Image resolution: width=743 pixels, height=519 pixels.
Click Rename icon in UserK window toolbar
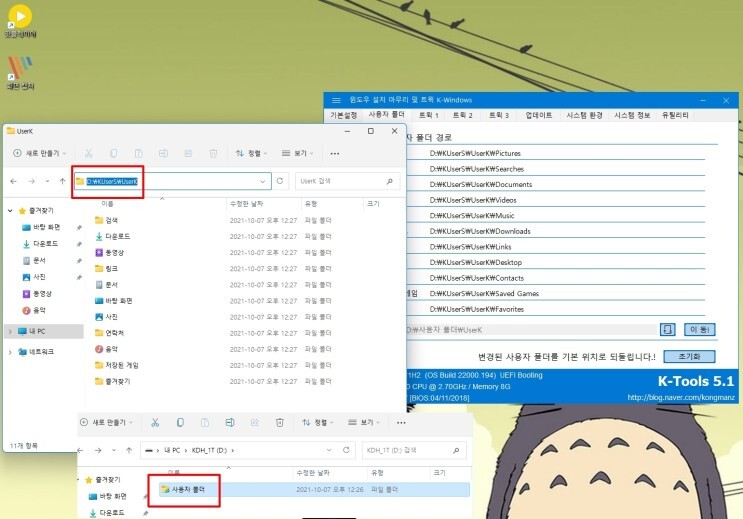point(163,154)
